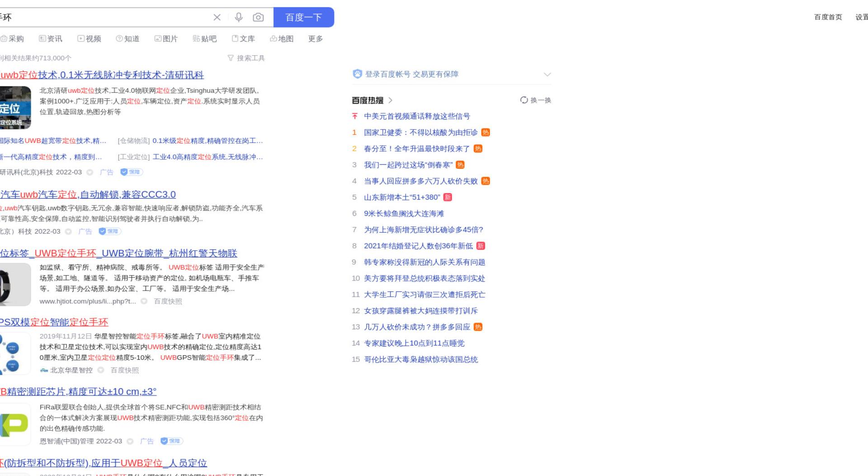This screenshot has width=868, height=476.
Task: Open the 地图 tab
Action: 282,39
